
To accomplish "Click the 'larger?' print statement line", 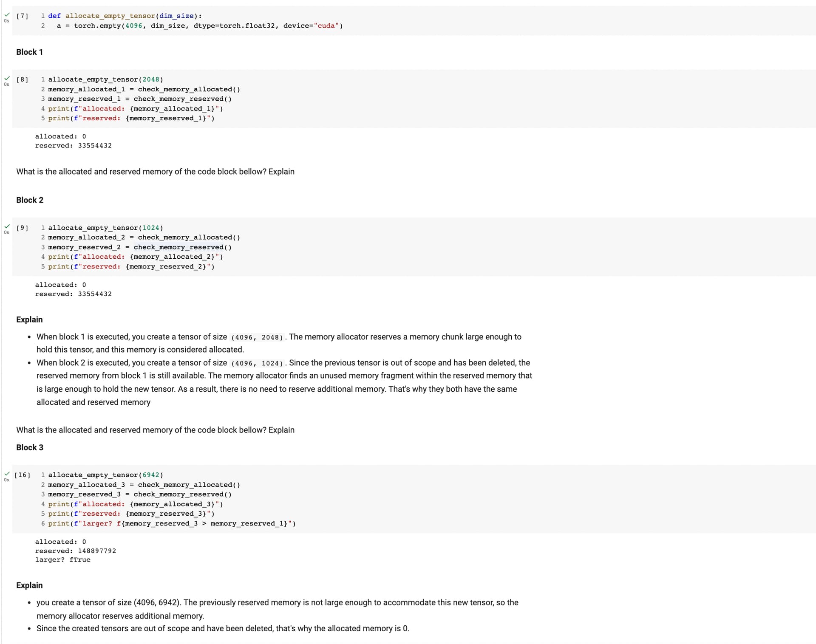I will pos(172,523).
